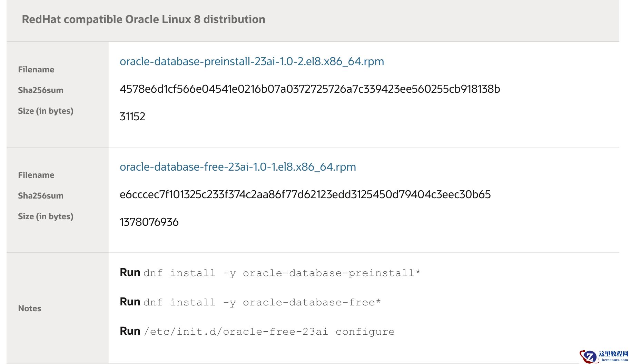Click the 这里教程网 watermark text
The width and height of the screenshot is (630, 364).
coord(613,354)
